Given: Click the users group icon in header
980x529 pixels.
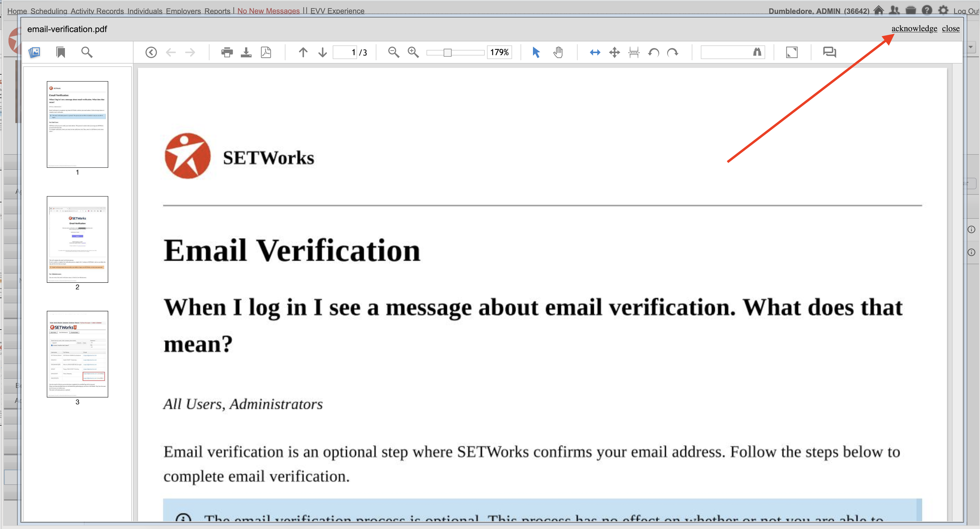Looking at the screenshot, I should click(x=894, y=10).
